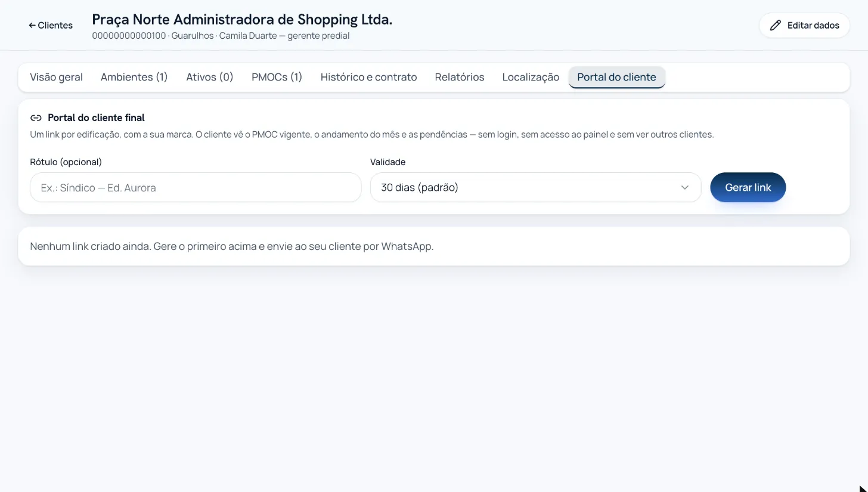Click the client details line with Guarulhos
Image resolution: width=868 pixels, height=492 pixels.
pyautogui.click(x=221, y=36)
